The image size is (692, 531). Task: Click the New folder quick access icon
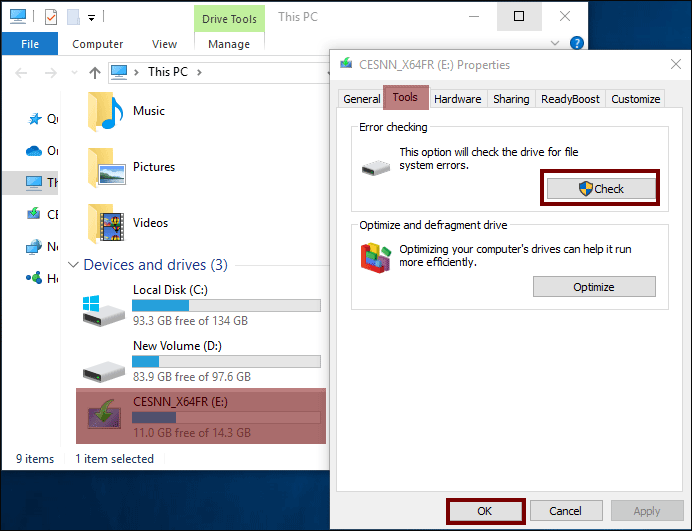73,17
